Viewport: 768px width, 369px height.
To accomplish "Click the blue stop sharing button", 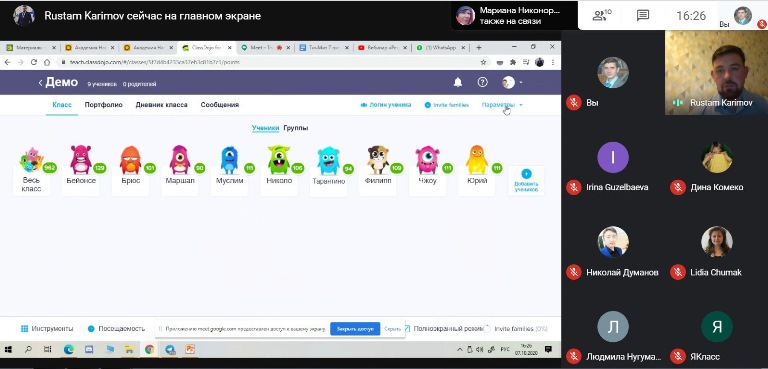I will click(x=355, y=329).
